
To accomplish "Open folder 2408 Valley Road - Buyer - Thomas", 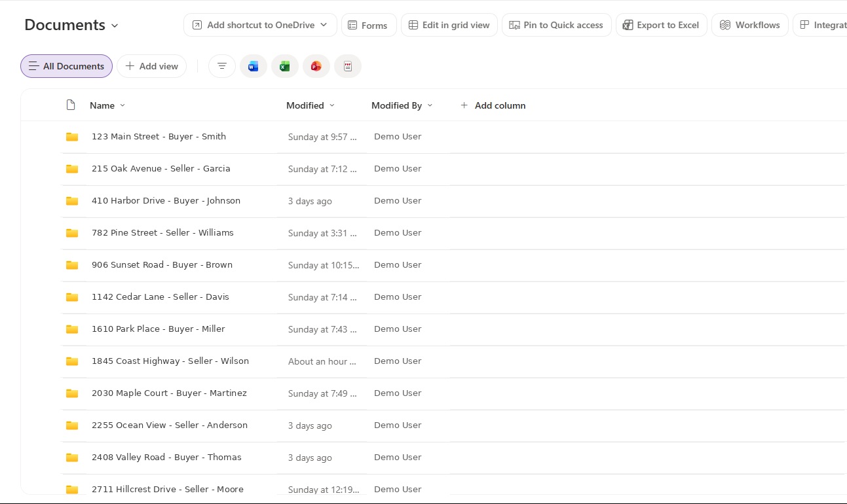I will pyautogui.click(x=166, y=458).
